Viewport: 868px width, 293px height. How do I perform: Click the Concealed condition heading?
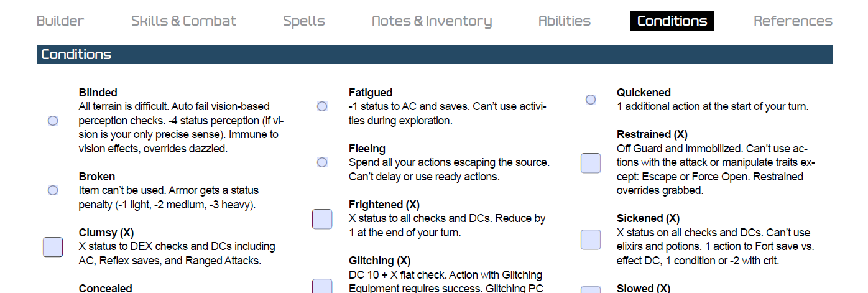click(106, 288)
